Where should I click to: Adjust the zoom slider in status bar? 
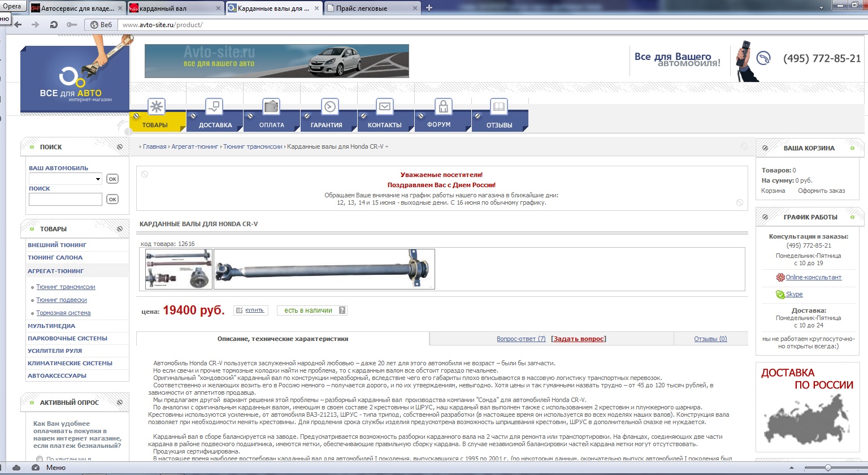point(828,468)
